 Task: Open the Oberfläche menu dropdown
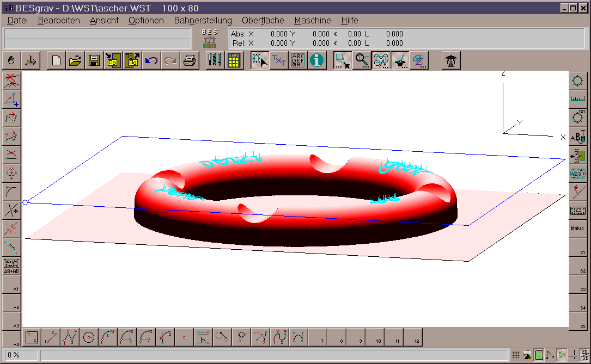point(263,20)
